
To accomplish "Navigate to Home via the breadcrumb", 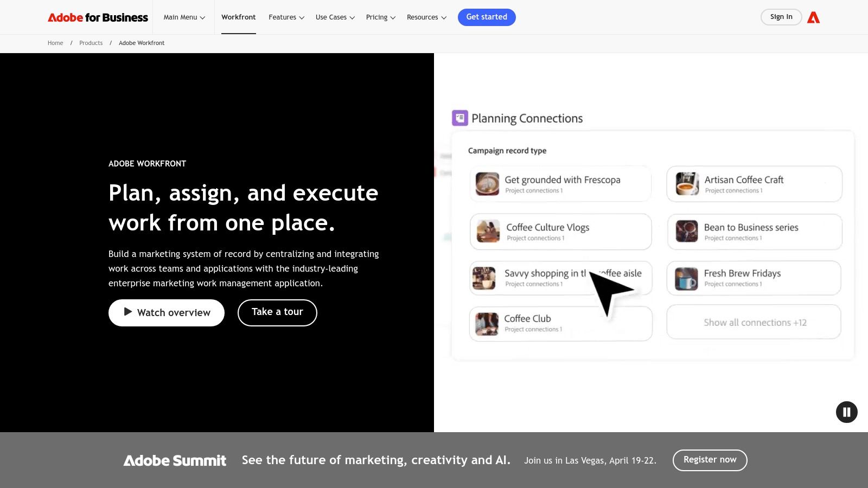I will click(55, 43).
